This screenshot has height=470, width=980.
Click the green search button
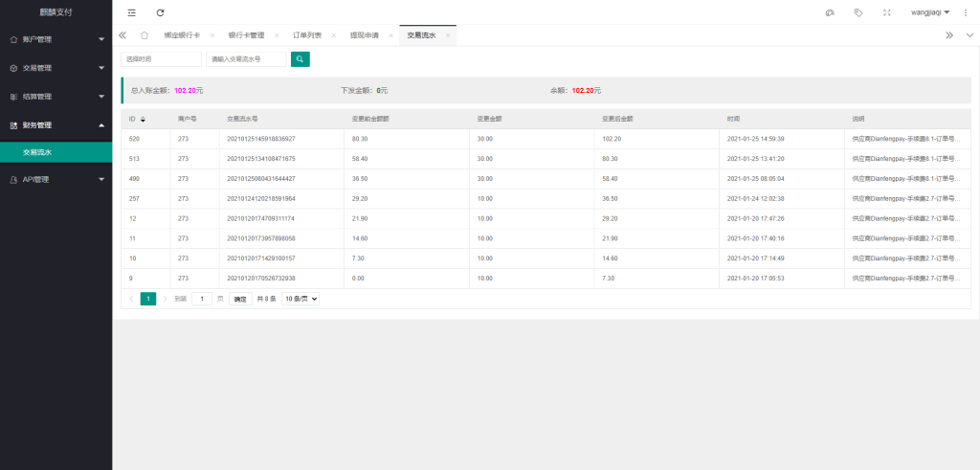click(x=300, y=59)
